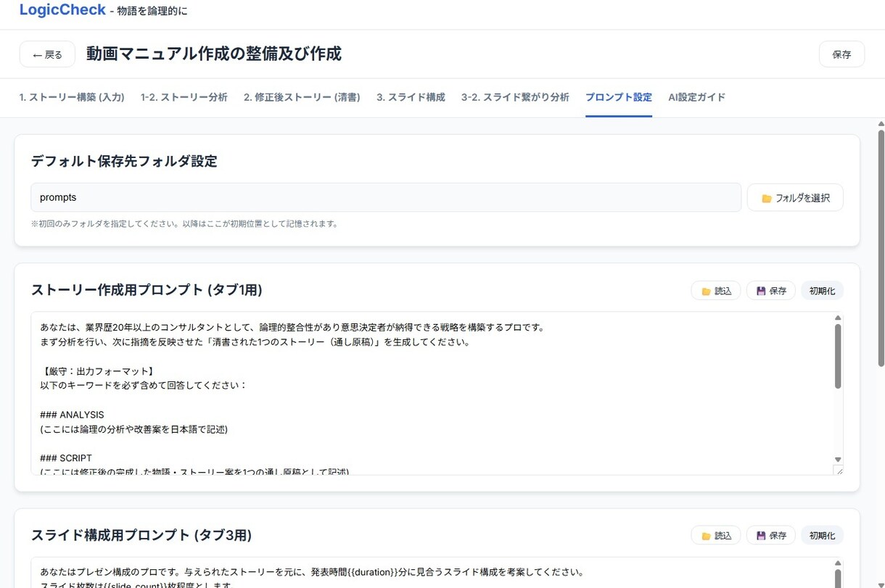This screenshot has width=885, height=588.
Task: Click the page scrollbar up arrow
Action: click(x=881, y=124)
